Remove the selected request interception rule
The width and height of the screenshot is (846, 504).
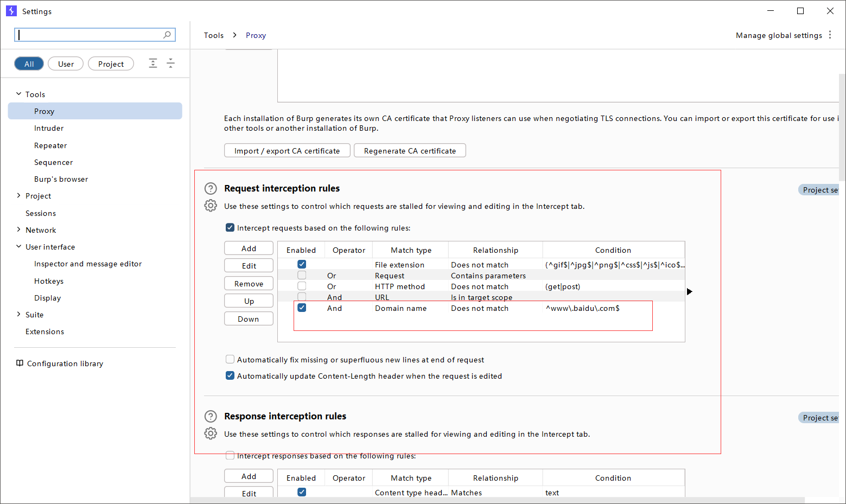[249, 283]
